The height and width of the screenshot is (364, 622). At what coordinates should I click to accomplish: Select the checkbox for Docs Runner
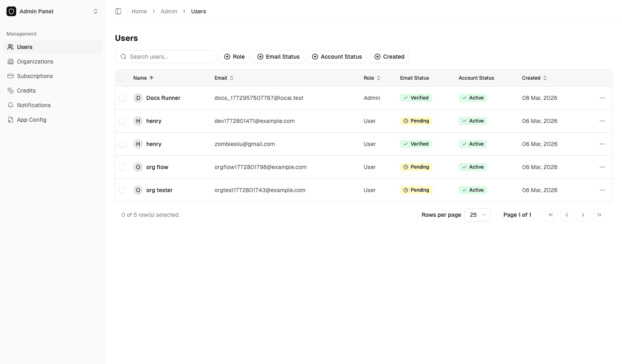[122, 98]
